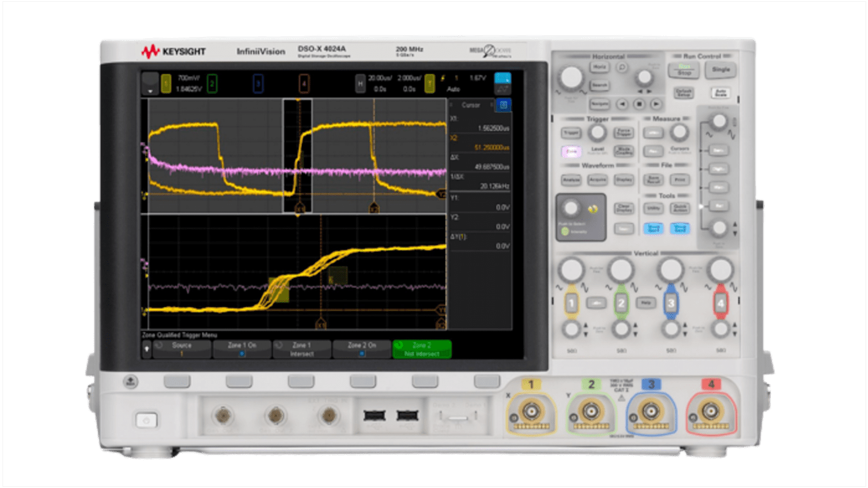Toggle the Run/Stop key
The height and width of the screenshot is (488, 868).
683,69
